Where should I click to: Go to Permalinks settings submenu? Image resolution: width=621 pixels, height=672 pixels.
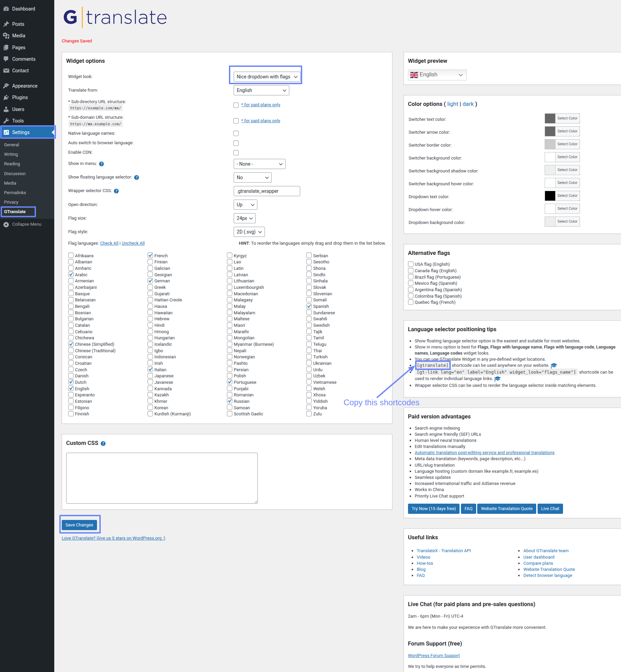(x=15, y=192)
